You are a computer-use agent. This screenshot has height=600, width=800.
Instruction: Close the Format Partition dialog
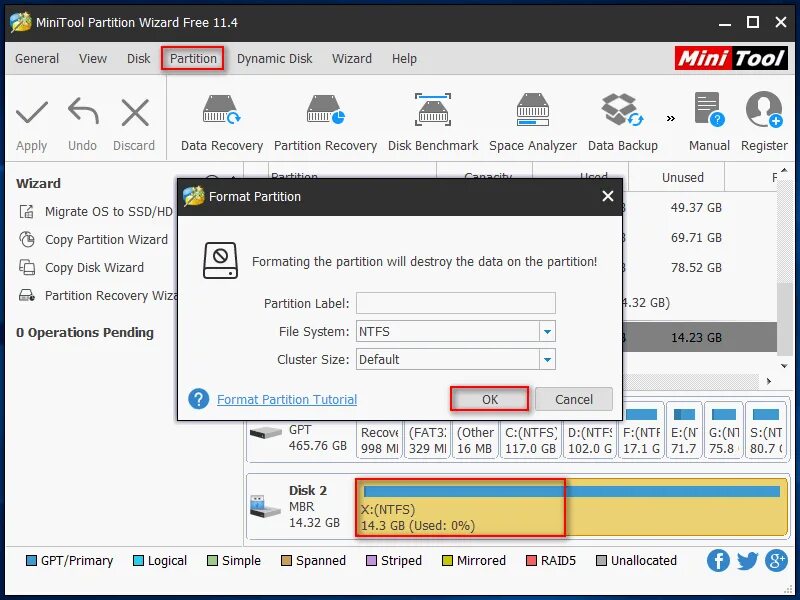point(607,196)
